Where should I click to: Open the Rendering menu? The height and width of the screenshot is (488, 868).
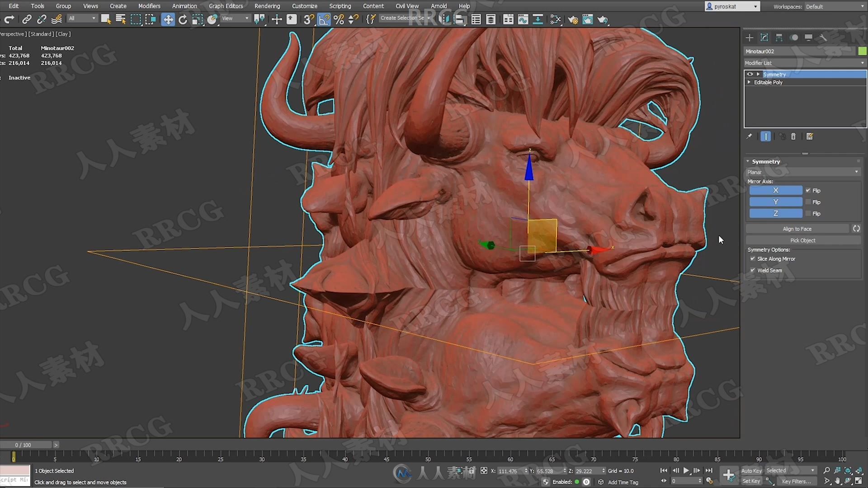[x=267, y=6]
